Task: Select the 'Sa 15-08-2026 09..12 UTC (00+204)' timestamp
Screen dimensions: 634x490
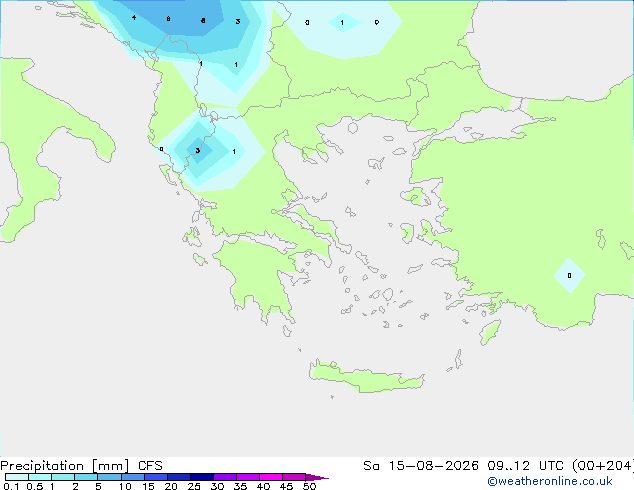Action: tap(498, 466)
